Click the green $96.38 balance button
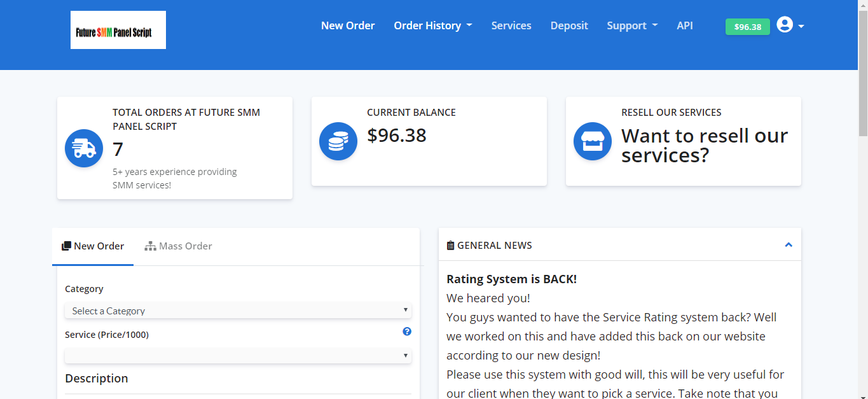The height and width of the screenshot is (399, 868). pyautogui.click(x=747, y=27)
